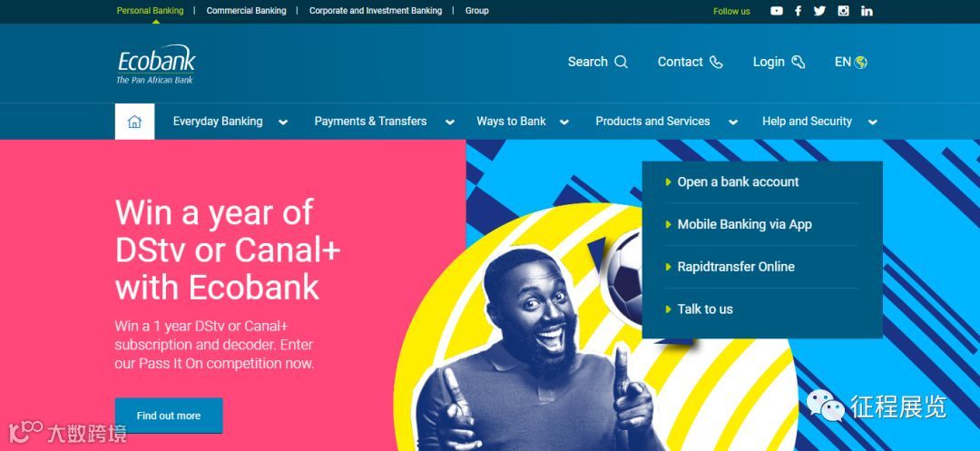The height and width of the screenshot is (451, 980).
Task: Expand the Payments & Transfers dropdown arrow
Action: [x=449, y=123]
